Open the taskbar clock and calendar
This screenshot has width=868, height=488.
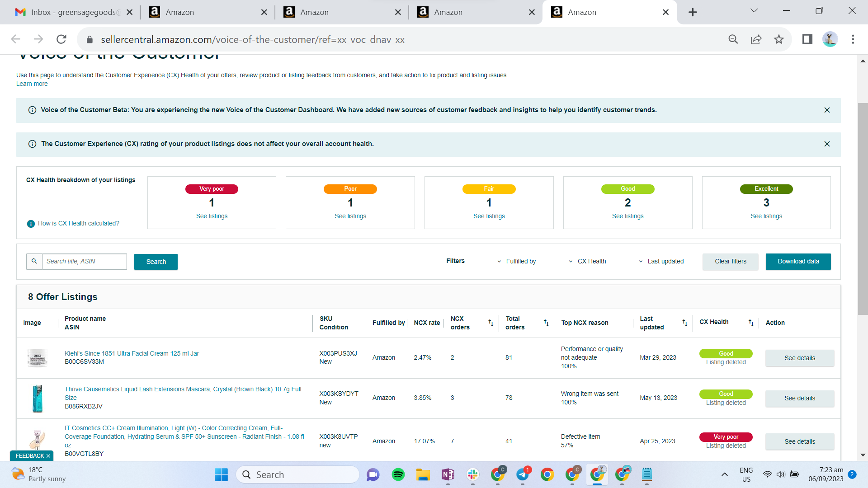click(826, 474)
